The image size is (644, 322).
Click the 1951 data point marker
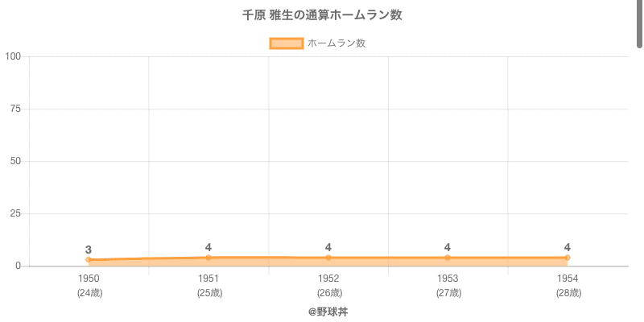point(208,258)
